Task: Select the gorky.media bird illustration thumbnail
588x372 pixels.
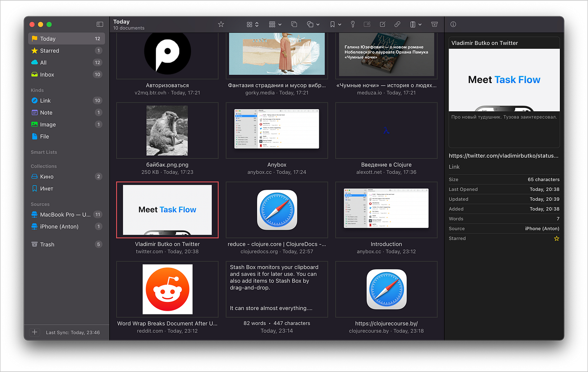Action: click(x=277, y=55)
